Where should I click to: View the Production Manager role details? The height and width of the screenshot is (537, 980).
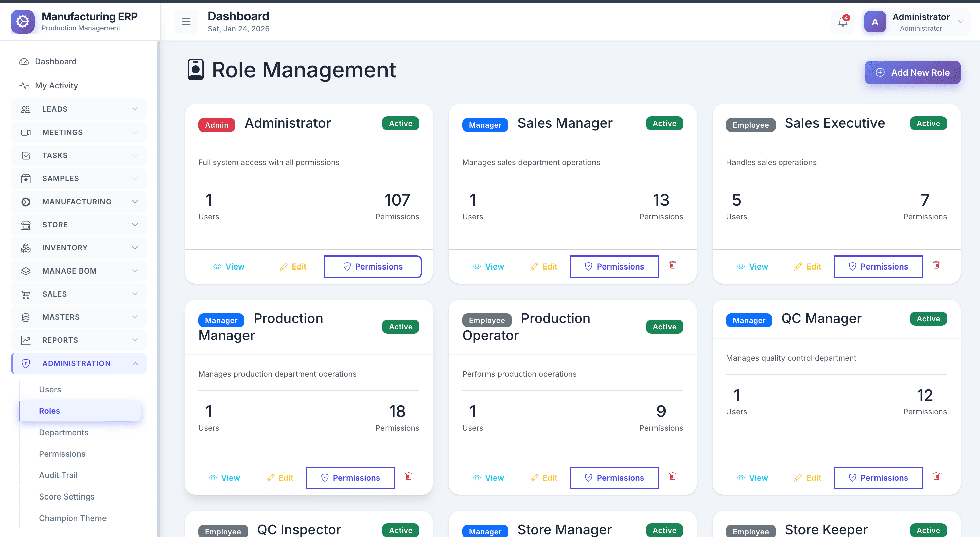[x=225, y=478]
